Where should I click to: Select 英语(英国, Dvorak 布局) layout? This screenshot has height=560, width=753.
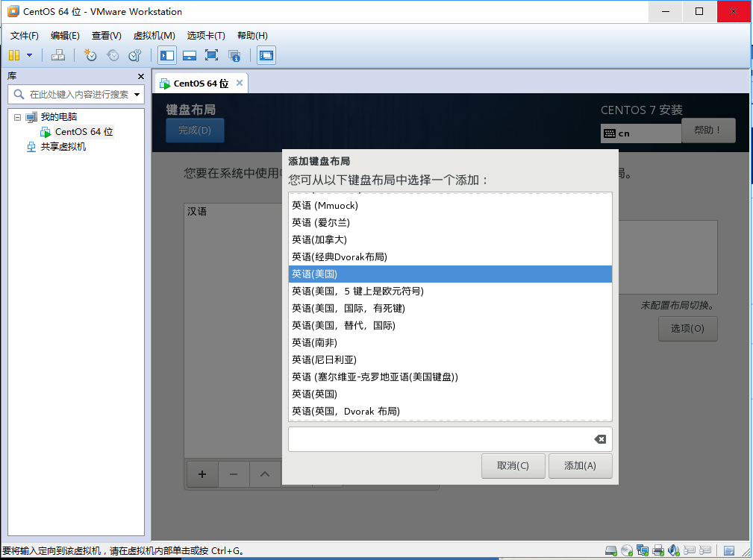click(450, 412)
